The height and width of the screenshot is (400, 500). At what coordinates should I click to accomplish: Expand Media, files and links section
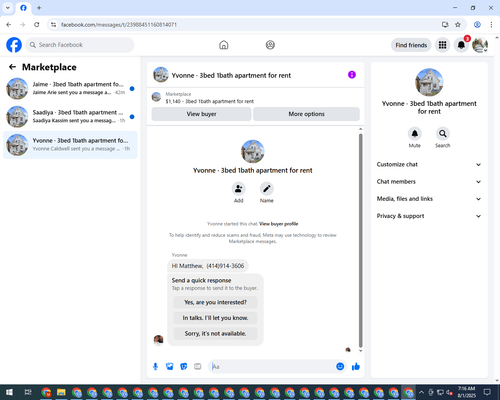pyautogui.click(x=429, y=199)
